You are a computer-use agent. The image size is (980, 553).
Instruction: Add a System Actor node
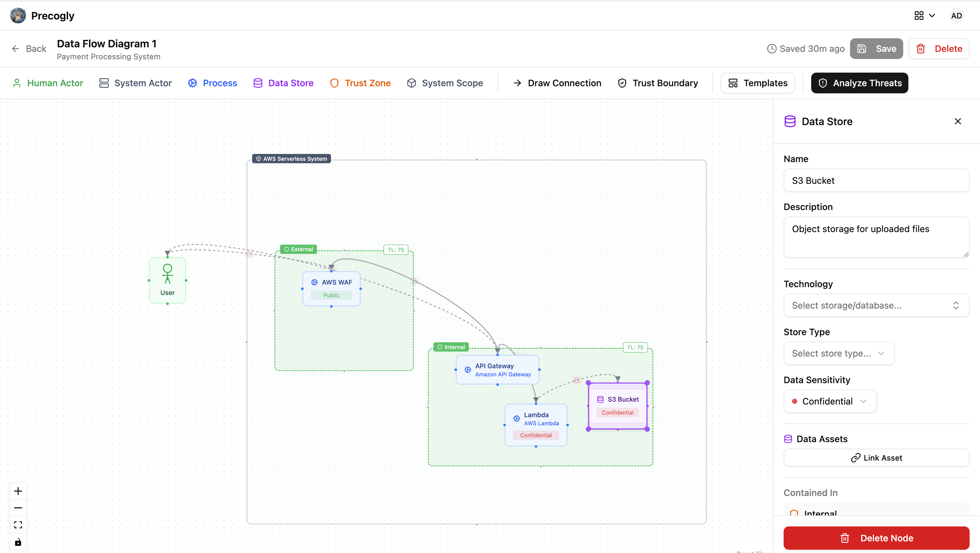tap(135, 83)
